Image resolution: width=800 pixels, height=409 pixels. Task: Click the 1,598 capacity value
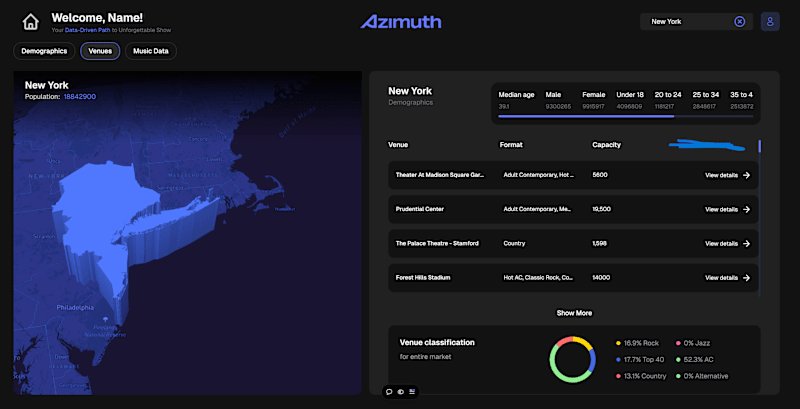(599, 243)
